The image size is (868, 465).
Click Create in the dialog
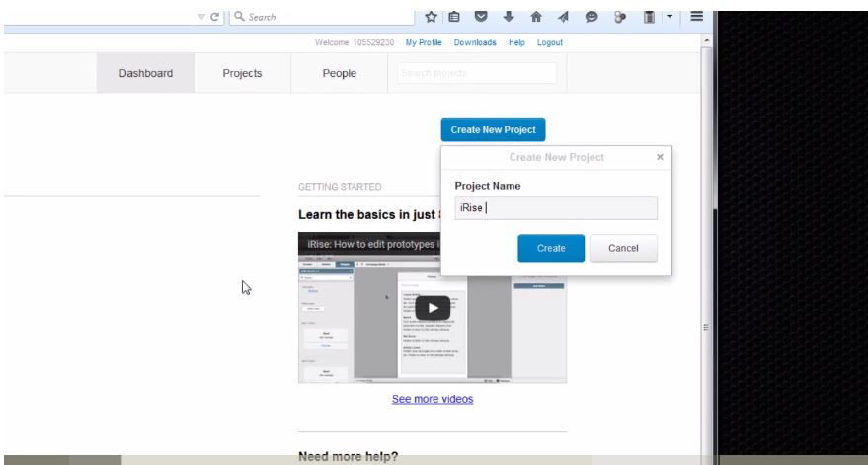pyautogui.click(x=551, y=248)
